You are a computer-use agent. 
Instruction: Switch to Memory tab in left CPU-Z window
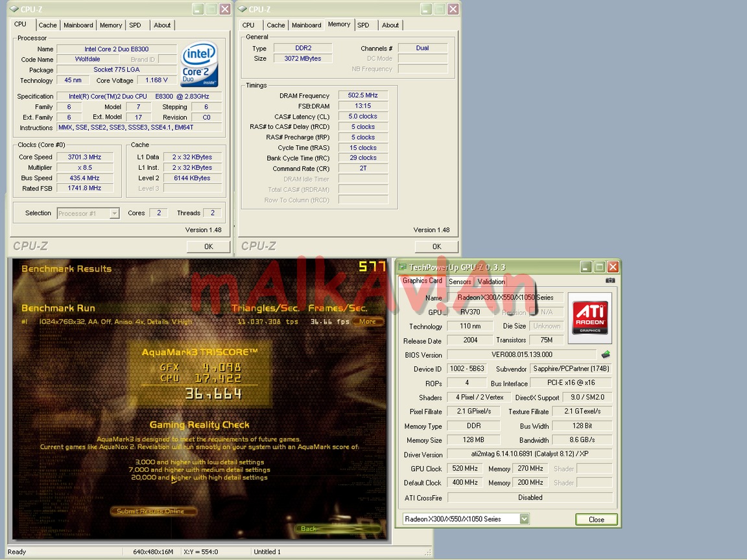coord(111,25)
